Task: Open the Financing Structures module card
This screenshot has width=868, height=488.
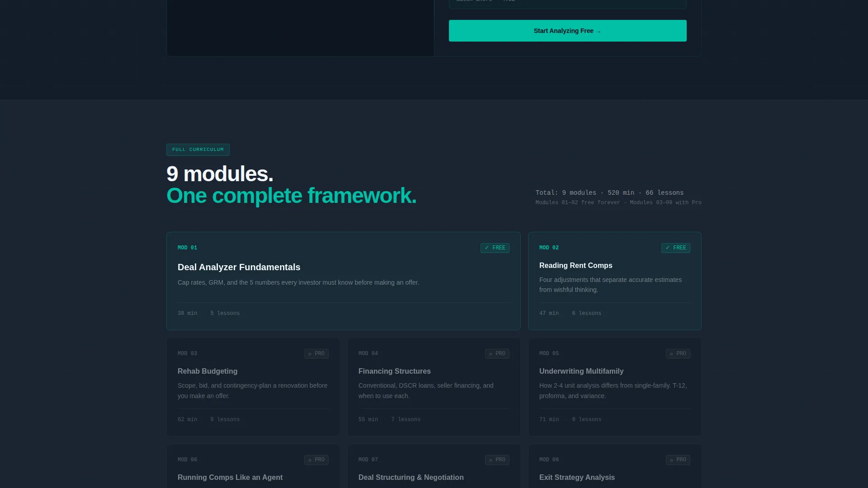Action: [x=434, y=387]
